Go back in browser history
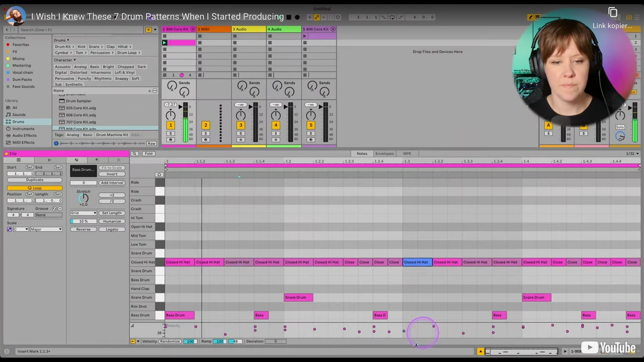This screenshot has width=644, height=362. pyautogui.click(x=7, y=30)
